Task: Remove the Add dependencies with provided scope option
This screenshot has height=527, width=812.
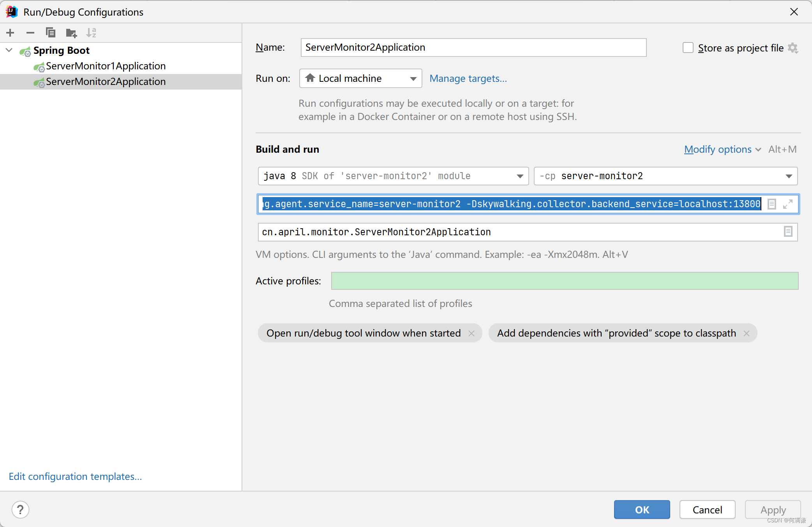Action: pyautogui.click(x=747, y=333)
